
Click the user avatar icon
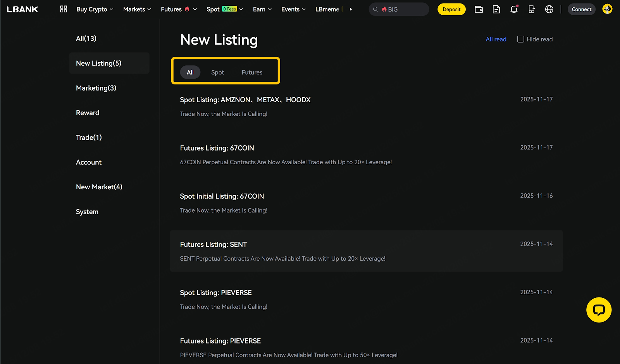[x=607, y=9]
